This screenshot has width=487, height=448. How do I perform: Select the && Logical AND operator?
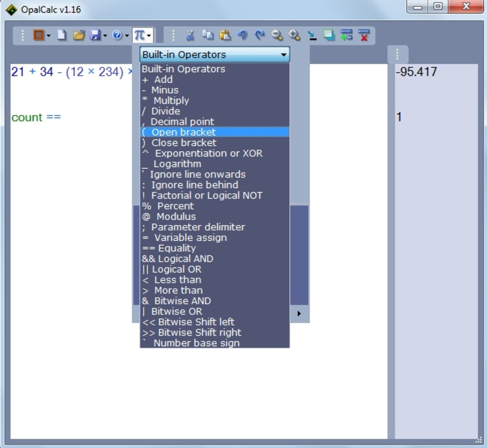(x=215, y=259)
